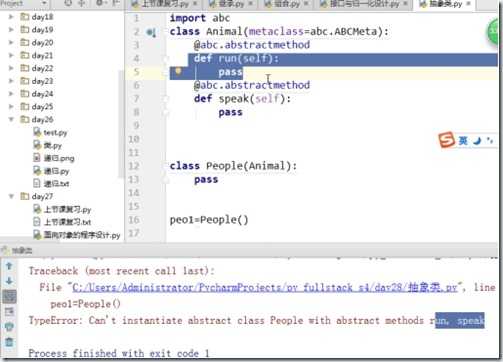Expand the day22 folder
The width and height of the screenshot is (503, 362).
(x=11, y=68)
